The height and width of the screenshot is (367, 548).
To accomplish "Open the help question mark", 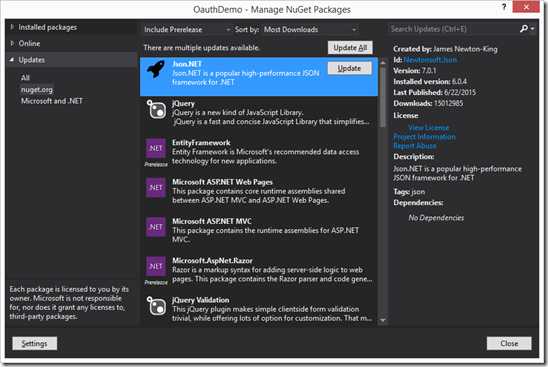I will (504, 7).
